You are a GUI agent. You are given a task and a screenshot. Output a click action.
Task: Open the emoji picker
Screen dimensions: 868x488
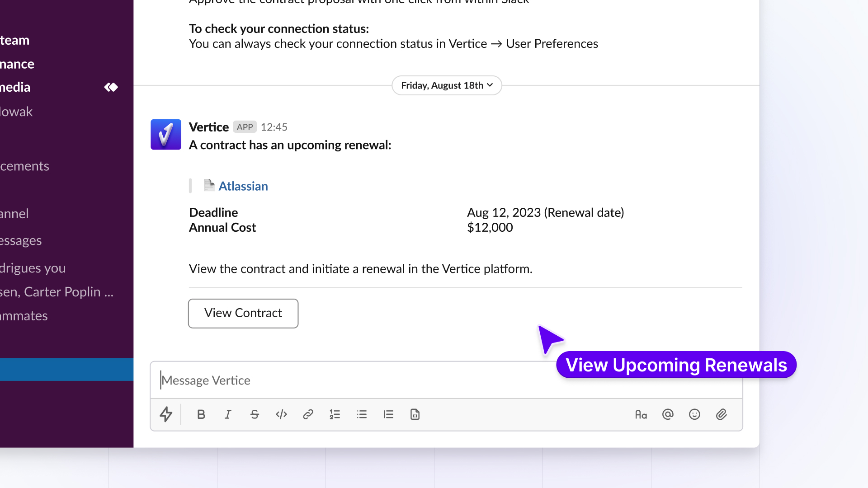[x=695, y=414]
